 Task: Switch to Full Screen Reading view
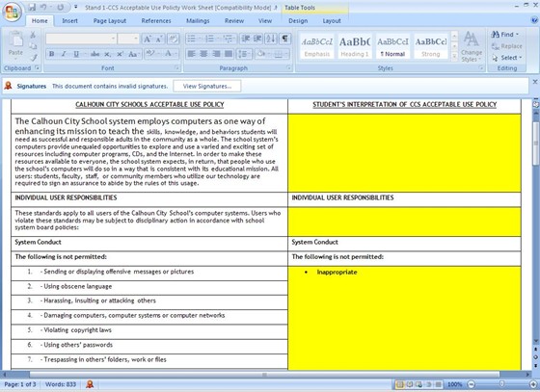[410, 384]
